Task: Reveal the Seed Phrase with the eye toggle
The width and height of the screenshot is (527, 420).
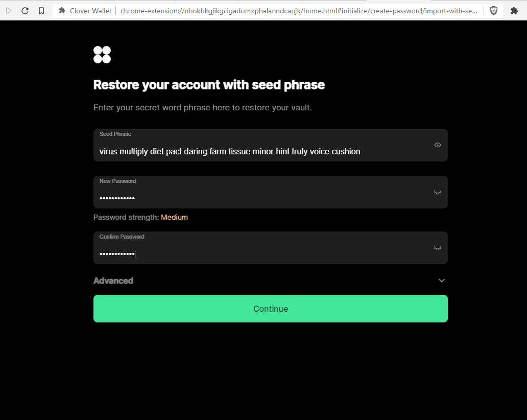Action: pos(437,145)
